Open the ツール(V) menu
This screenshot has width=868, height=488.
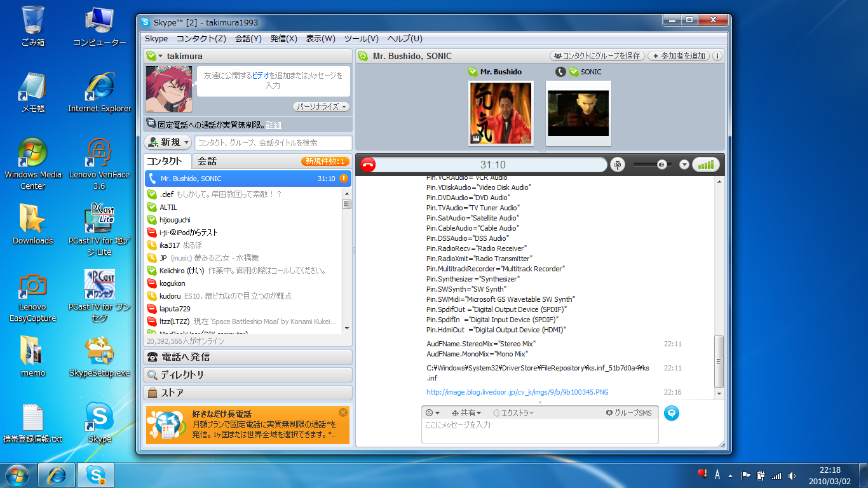(362, 39)
